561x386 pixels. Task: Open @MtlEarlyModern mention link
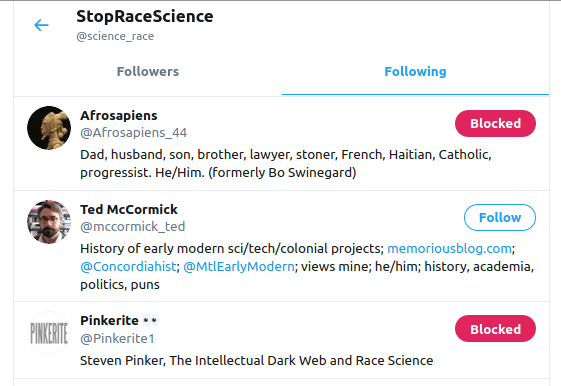(239, 267)
